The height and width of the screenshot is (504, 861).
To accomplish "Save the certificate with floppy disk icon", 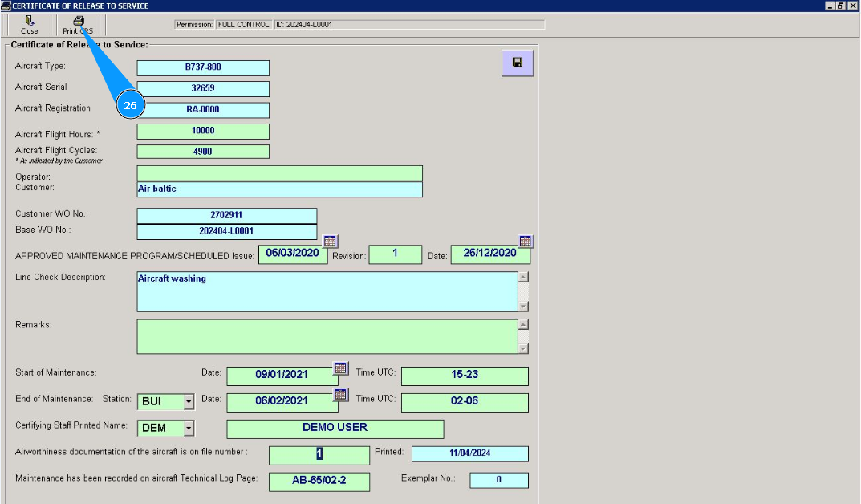I will tap(518, 63).
